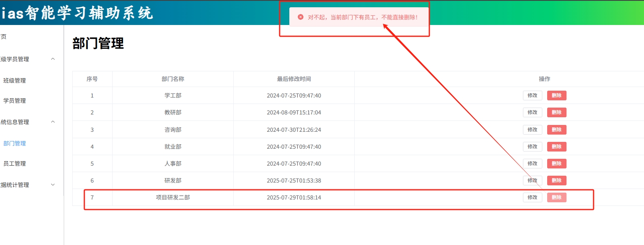Click 修改 for the 项目研发二部 row

[532, 197]
